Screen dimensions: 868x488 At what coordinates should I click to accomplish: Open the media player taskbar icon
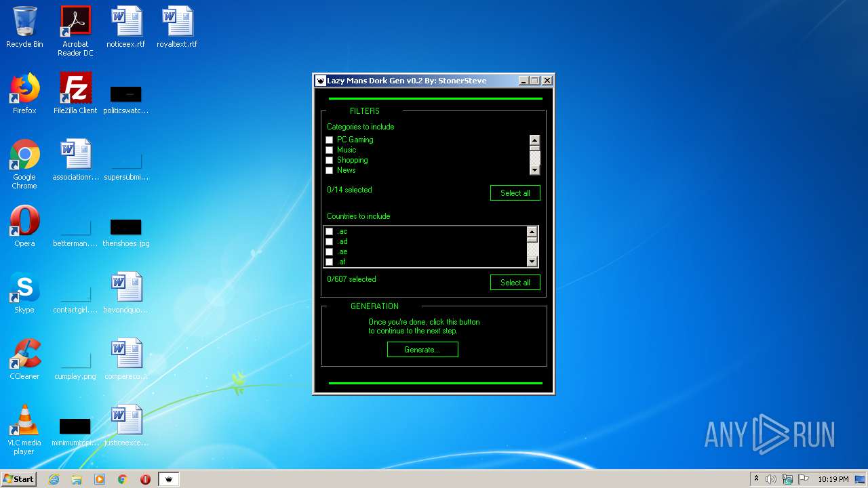point(100,479)
